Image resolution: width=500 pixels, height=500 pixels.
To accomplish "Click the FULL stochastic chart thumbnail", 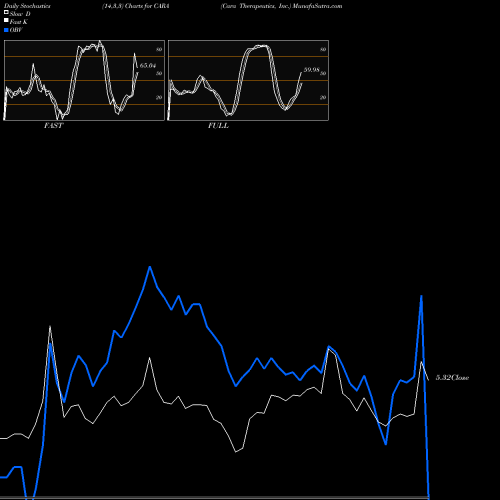I will [x=248, y=80].
